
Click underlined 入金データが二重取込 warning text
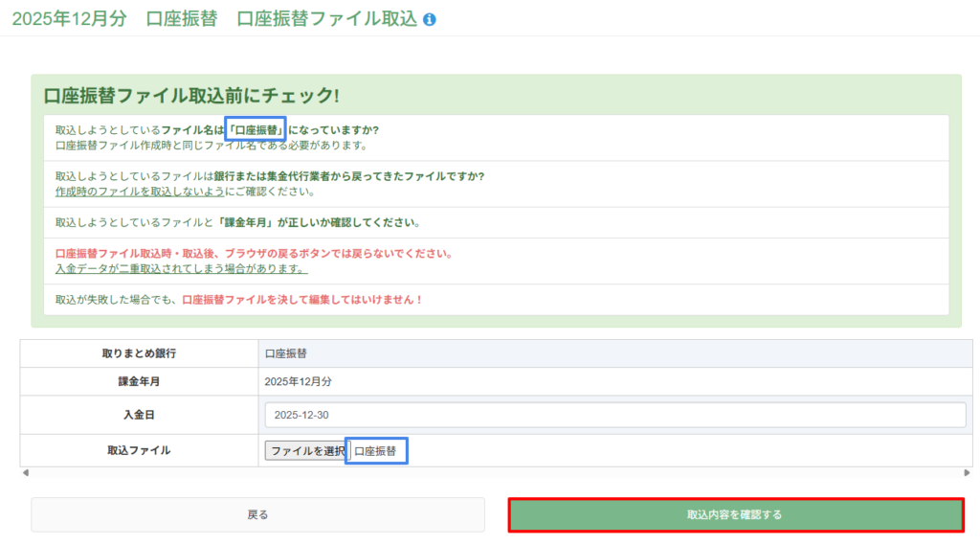click(x=181, y=268)
